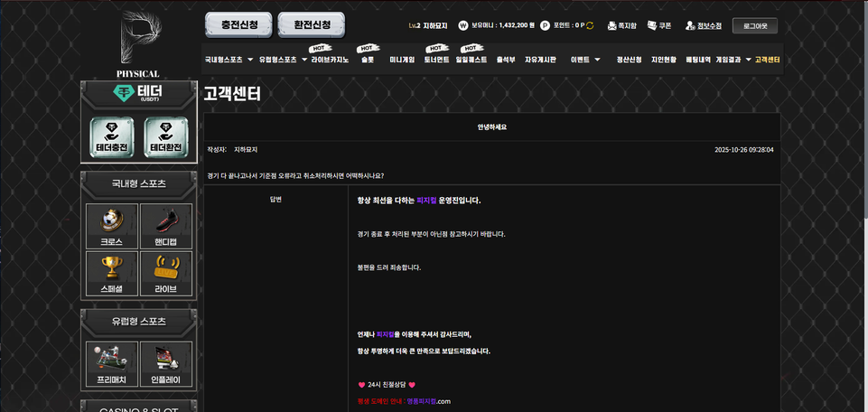The height and width of the screenshot is (412, 868).
Task: Click the 테더환전 (Tether withdraw) icon
Action: 166,138
